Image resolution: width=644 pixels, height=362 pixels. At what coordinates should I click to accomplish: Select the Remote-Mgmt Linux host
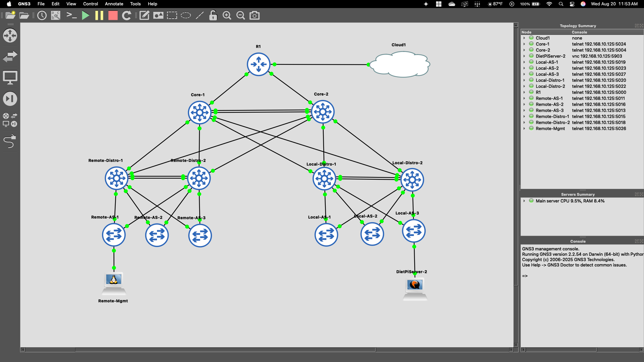[x=114, y=284]
